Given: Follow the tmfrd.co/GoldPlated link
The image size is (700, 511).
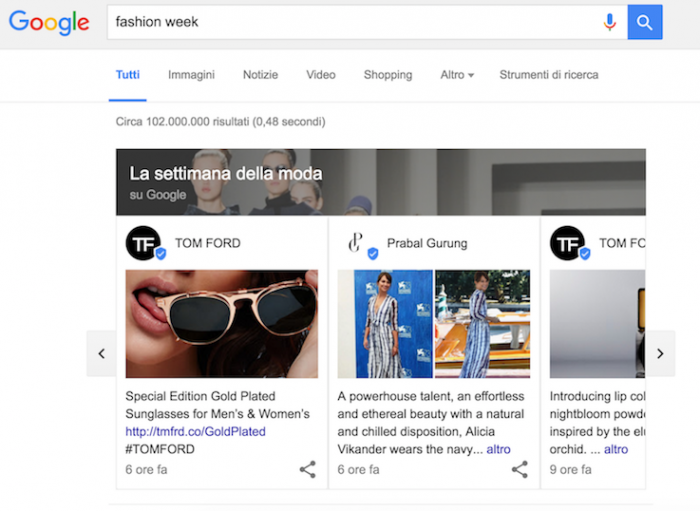Looking at the screenshot, I should coord(196,432).
